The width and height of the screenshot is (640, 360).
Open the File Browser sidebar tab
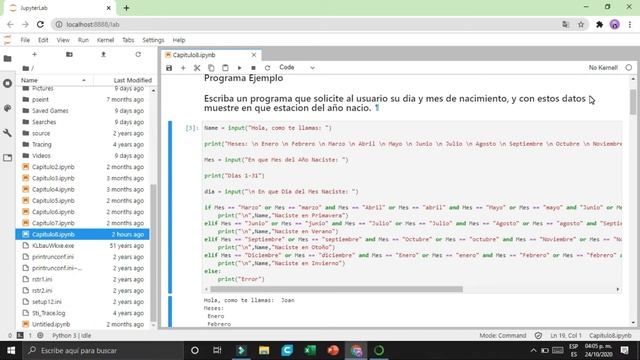point(7,59)
